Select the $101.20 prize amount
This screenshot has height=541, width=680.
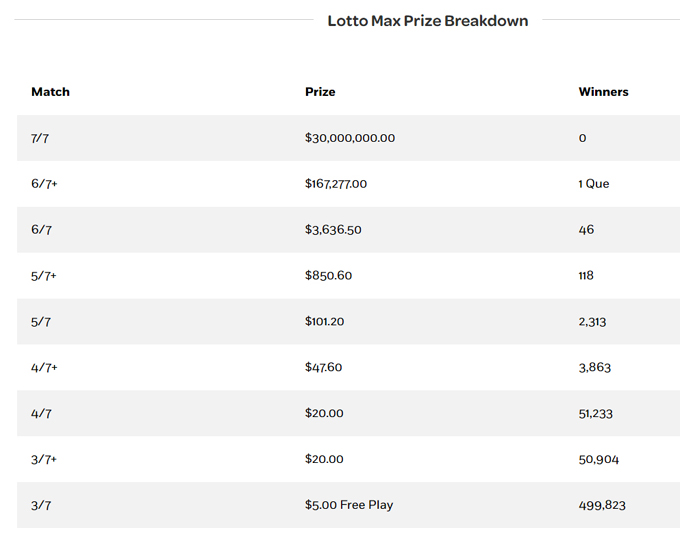[x=326, y=322]
